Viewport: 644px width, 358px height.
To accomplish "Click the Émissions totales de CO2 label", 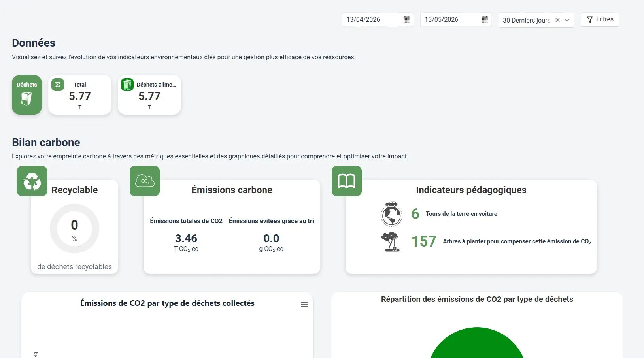I will [186, 221].
